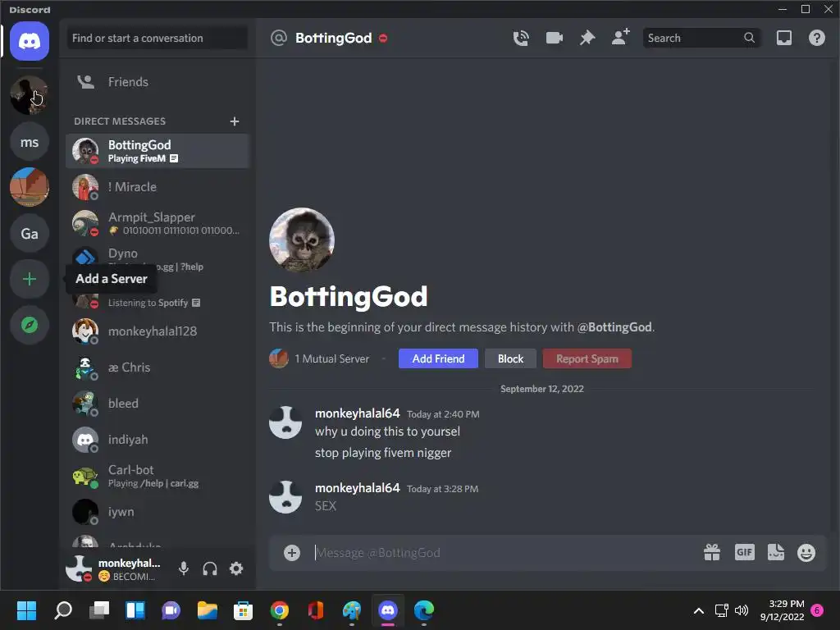Viewport: 840px width, 630px height.
Task: Toggle microphone mute
Action: click(x=184, y=568)
